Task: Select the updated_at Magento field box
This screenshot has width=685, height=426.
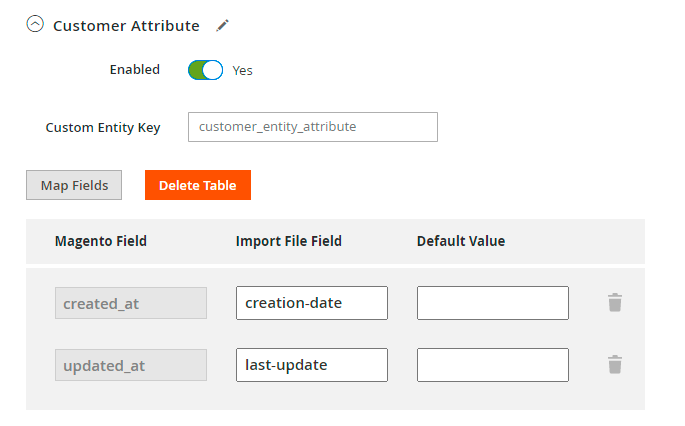Action: [131, 365]
